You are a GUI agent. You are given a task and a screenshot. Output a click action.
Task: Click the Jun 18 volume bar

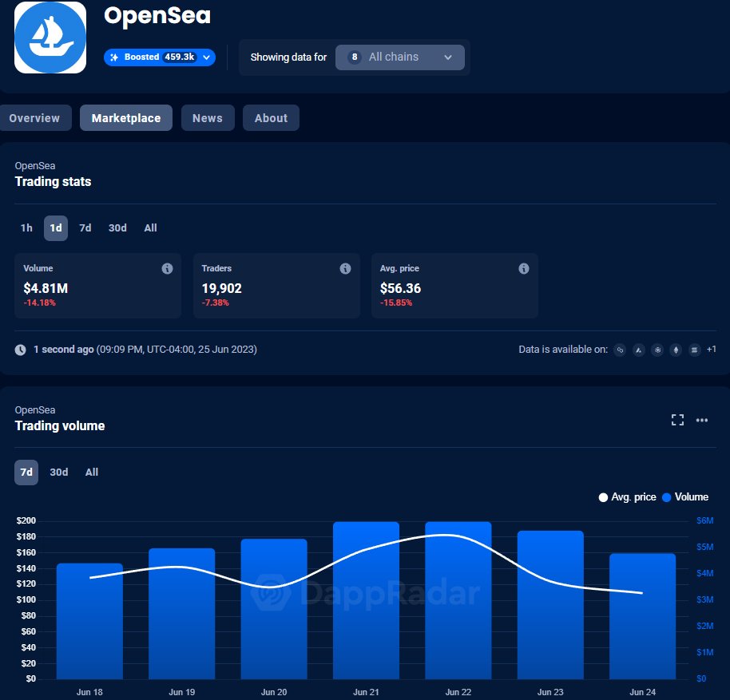[x=90, y=621]
